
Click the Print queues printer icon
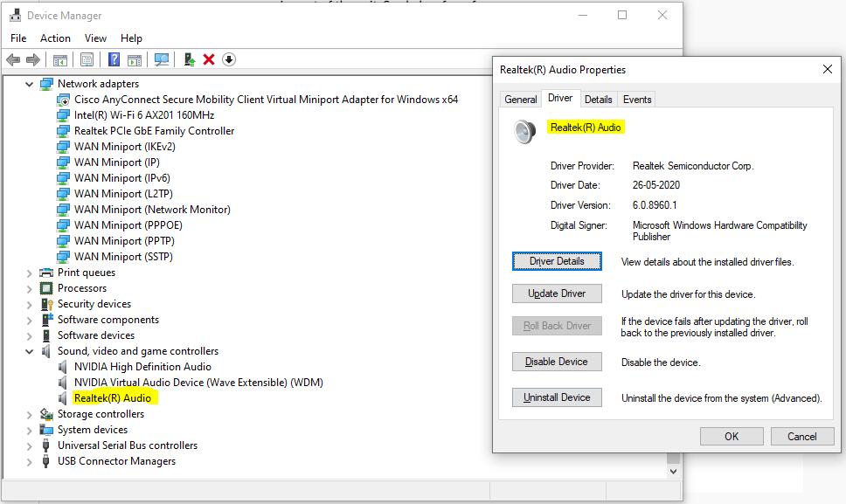point(46,273)
